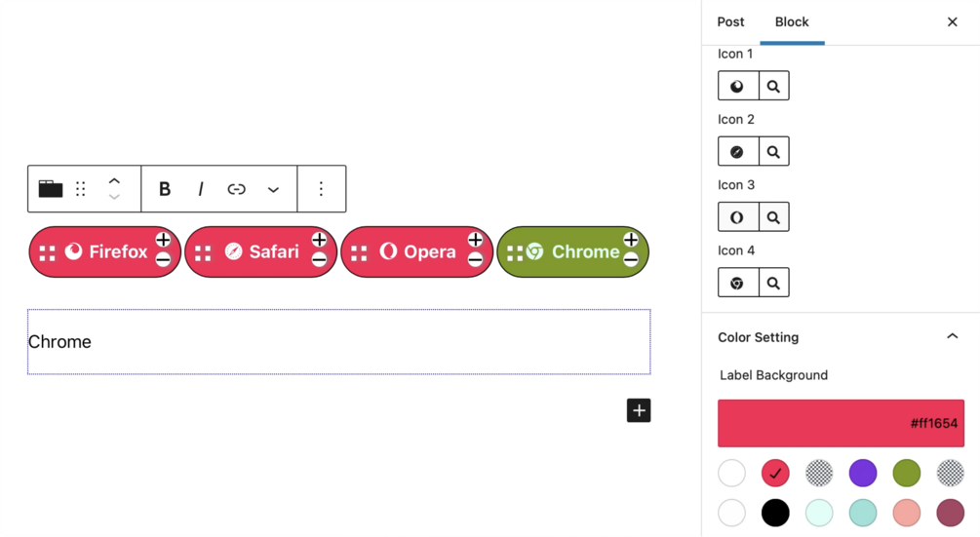Move block up with arrow
Viewport: 980px width, 537px height.
coord(114,181)
